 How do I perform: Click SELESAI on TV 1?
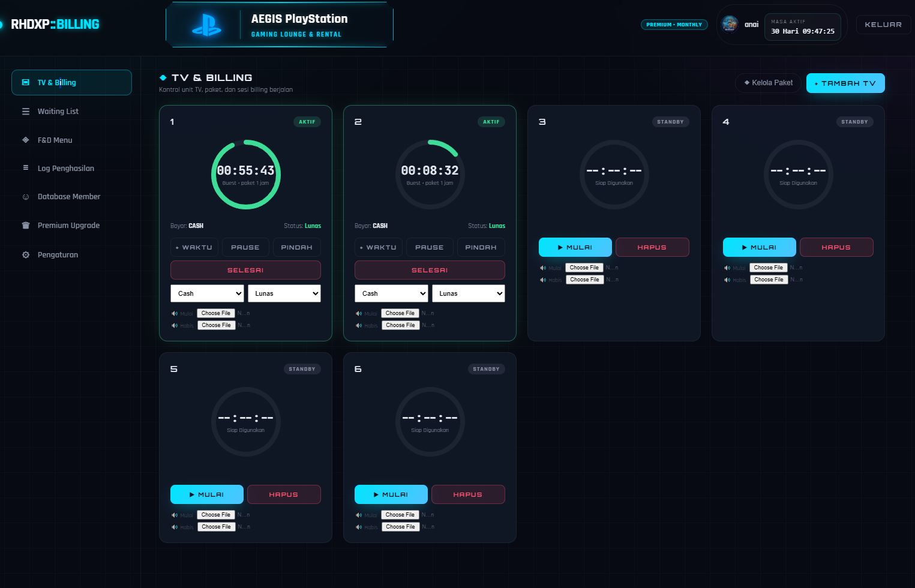click(x=245, y=270)
